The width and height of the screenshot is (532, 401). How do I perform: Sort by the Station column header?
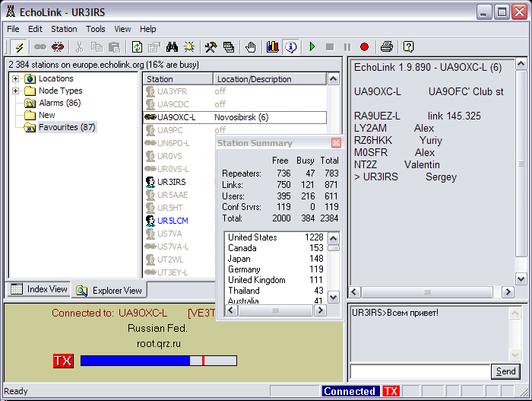(178, 79)
